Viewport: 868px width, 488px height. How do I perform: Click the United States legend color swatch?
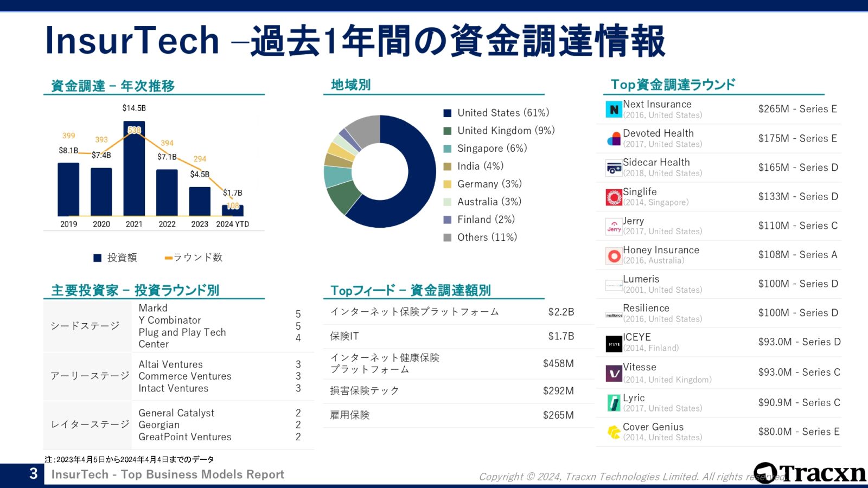pos(448,113)
